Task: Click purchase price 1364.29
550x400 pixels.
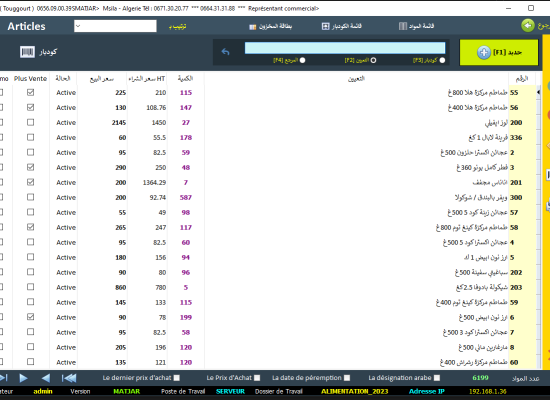Action: 154,182
